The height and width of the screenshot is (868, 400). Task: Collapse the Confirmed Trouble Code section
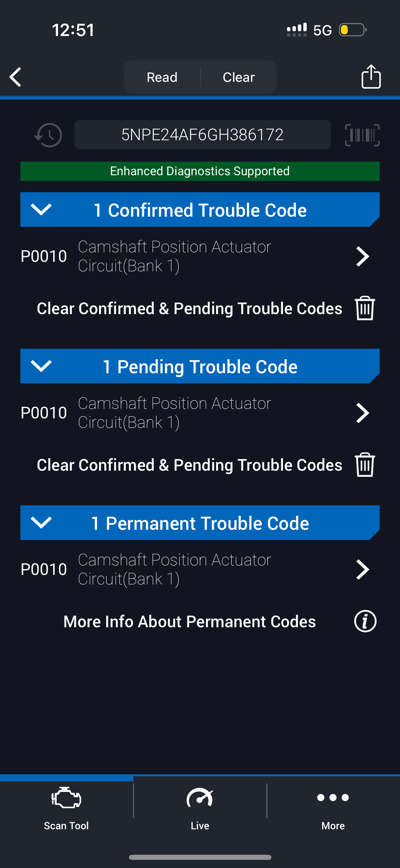click(41, 210)
